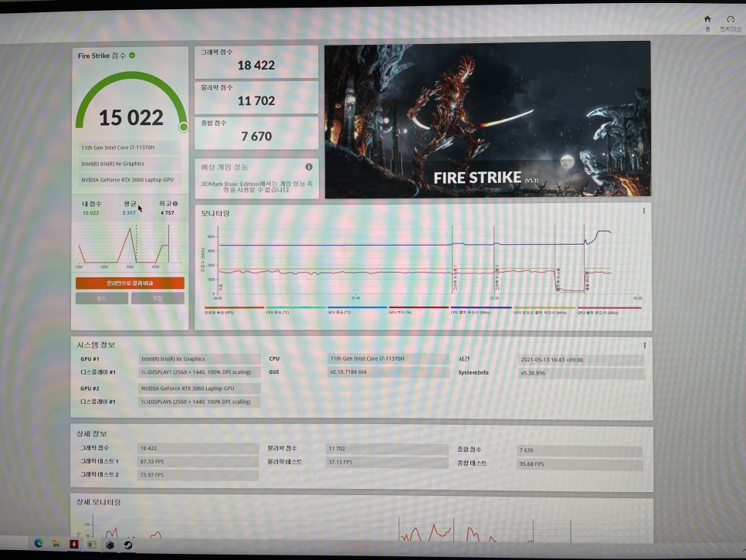Viewport: 746px width, 560px height.
Task: Click the green verified checkmark by Fire Strike score
Action: click(x=132, y=55)
